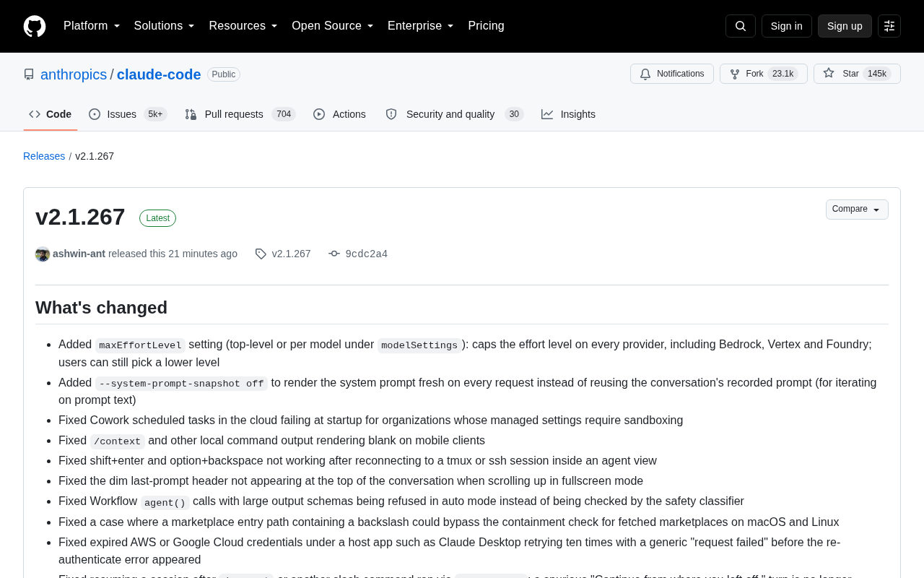Click the shift+enter tmux fix line

(357, 461)
